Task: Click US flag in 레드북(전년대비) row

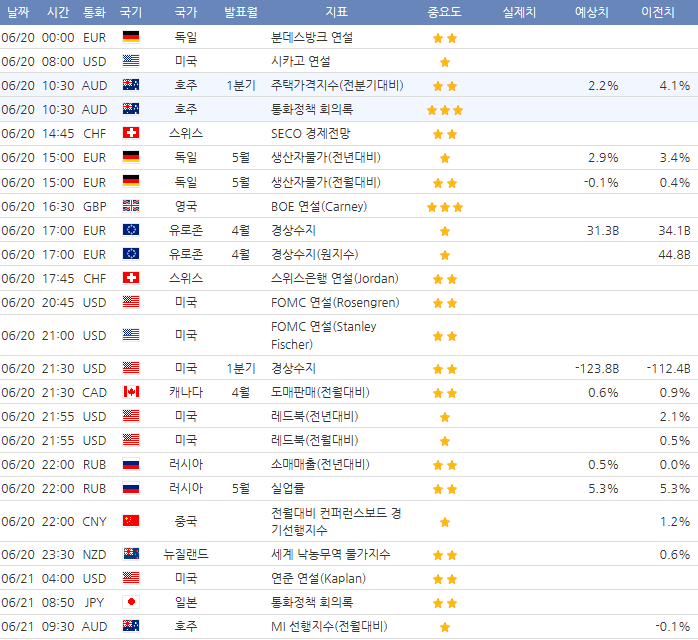Action: (x=131, y=416)
